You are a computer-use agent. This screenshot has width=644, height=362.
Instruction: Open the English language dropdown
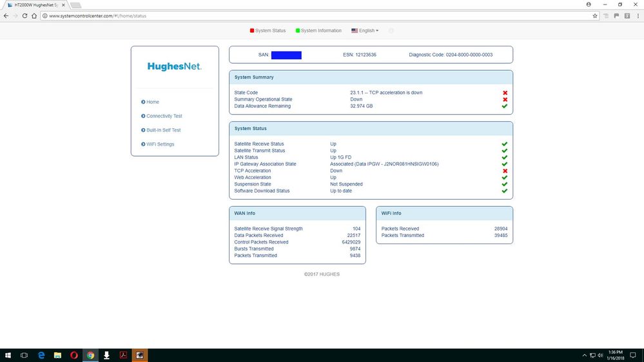(x=365, y=30)
